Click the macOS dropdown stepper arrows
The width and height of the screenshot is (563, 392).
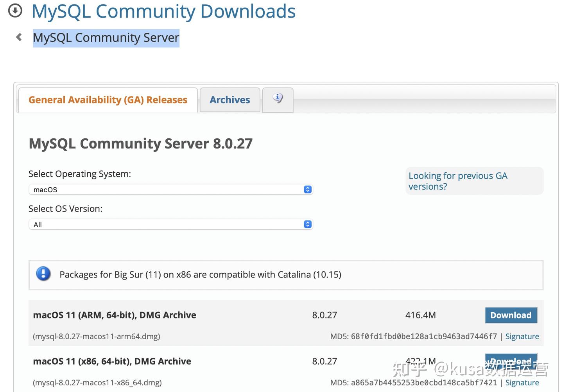point(308,190)
